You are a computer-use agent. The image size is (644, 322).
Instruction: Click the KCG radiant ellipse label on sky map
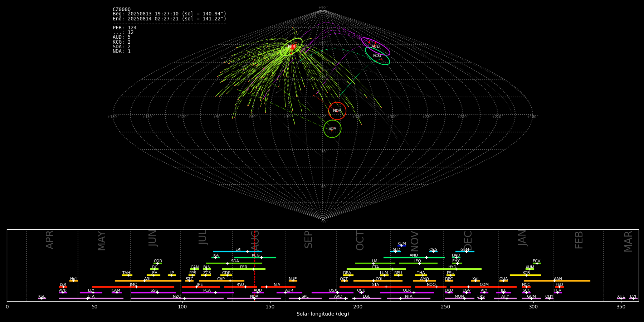pos(377,56)
